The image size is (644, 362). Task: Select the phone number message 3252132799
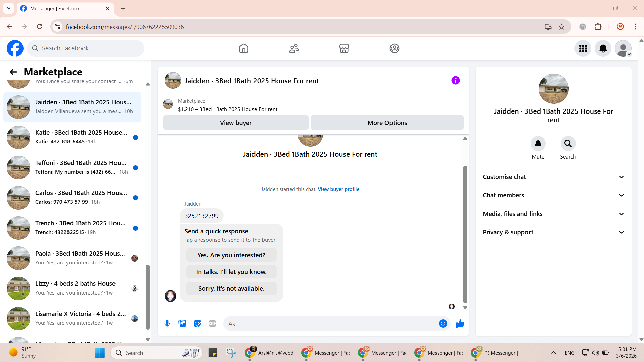tap(201, 216)
